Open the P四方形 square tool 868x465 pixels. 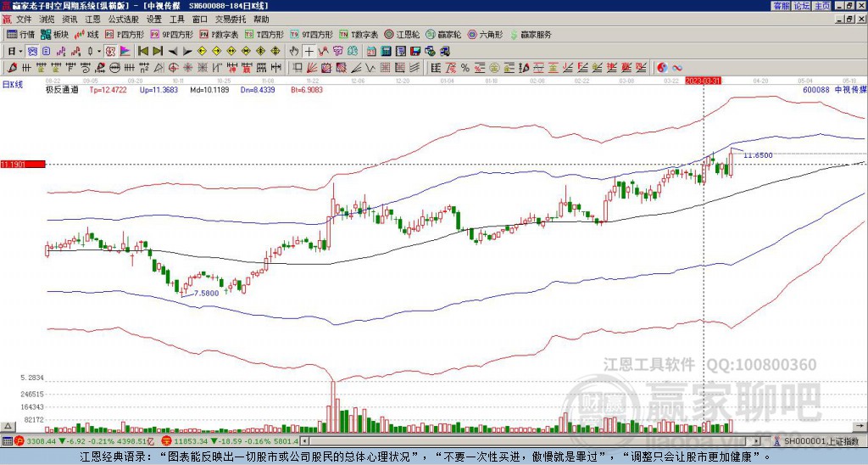pyautogui.click(x=125, y=34)
